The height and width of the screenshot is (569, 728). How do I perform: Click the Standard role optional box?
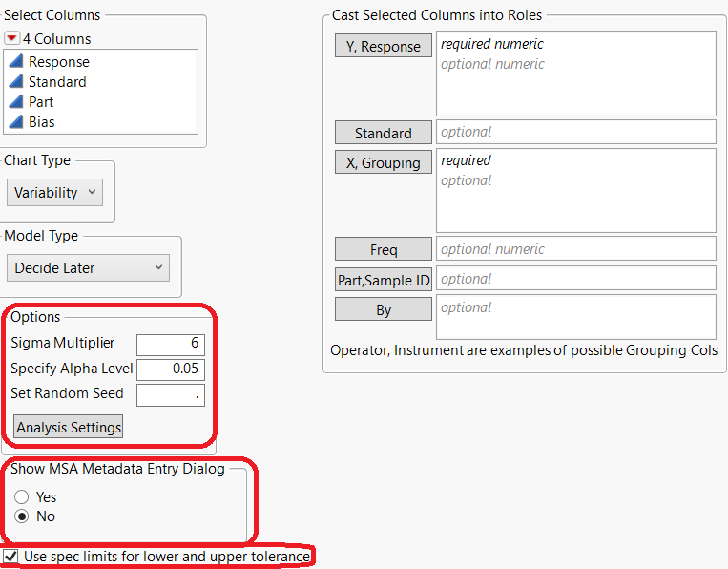tap(576, 132)
